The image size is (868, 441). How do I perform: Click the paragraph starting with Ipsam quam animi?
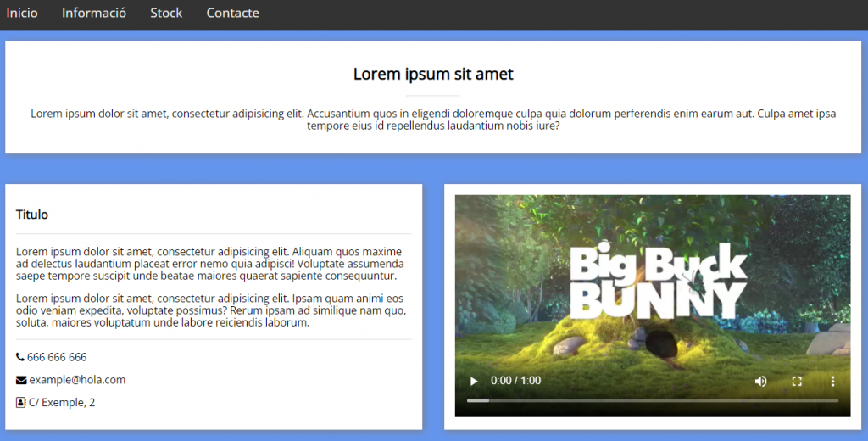pos(211,310)
